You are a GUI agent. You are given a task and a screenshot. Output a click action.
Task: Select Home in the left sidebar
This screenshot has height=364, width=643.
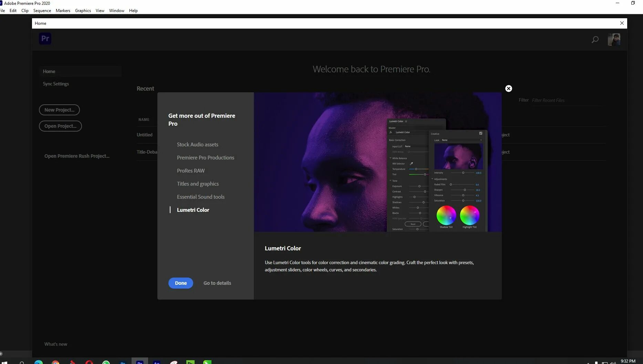(80, 71)
